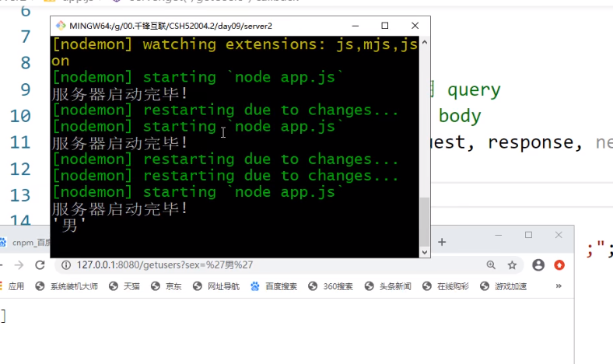Open the 网址导航 bookmark
The width and height of the screenshot is (613, 364).
[216, 286]
